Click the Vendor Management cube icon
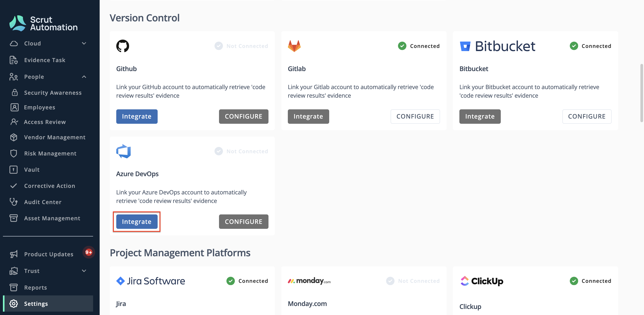The image size is (644, 315). click(14, 137)
